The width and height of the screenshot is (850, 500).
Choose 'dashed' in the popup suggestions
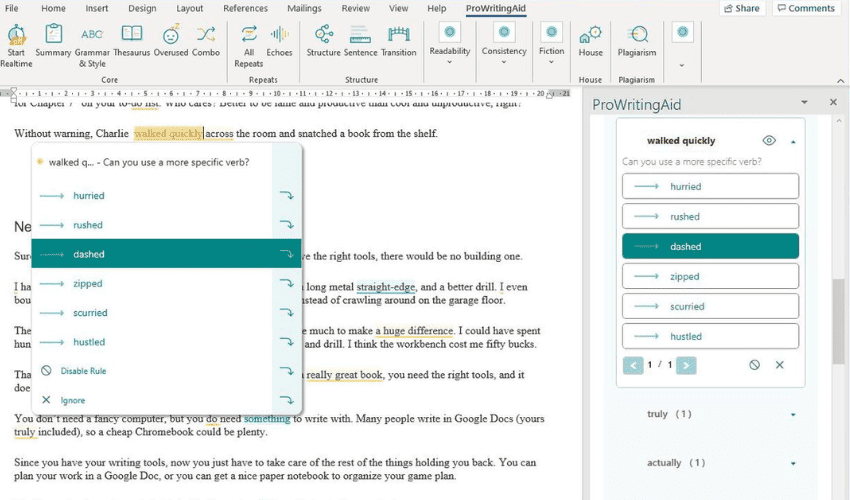[x=152, y=254]
